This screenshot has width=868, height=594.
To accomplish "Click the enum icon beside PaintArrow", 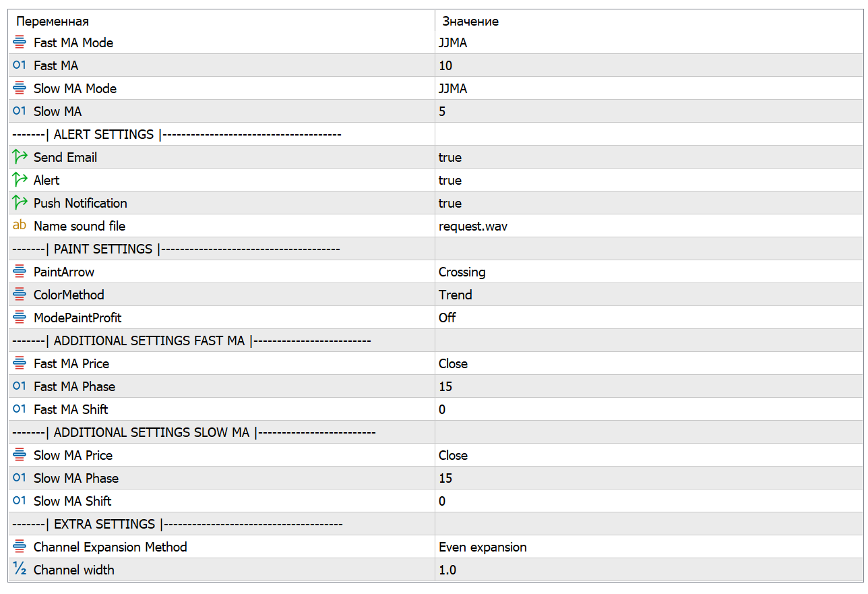I will pyautogui.click(x=20, y=272).
